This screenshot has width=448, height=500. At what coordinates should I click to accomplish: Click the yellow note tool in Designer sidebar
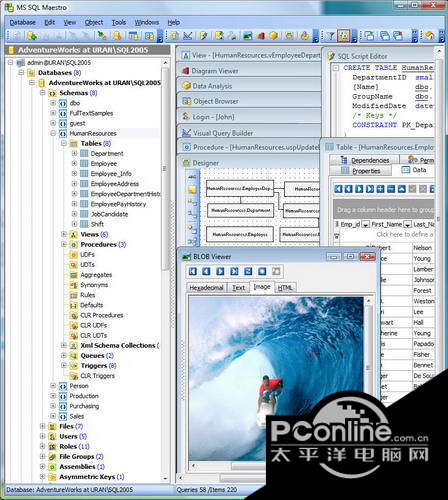192,190
